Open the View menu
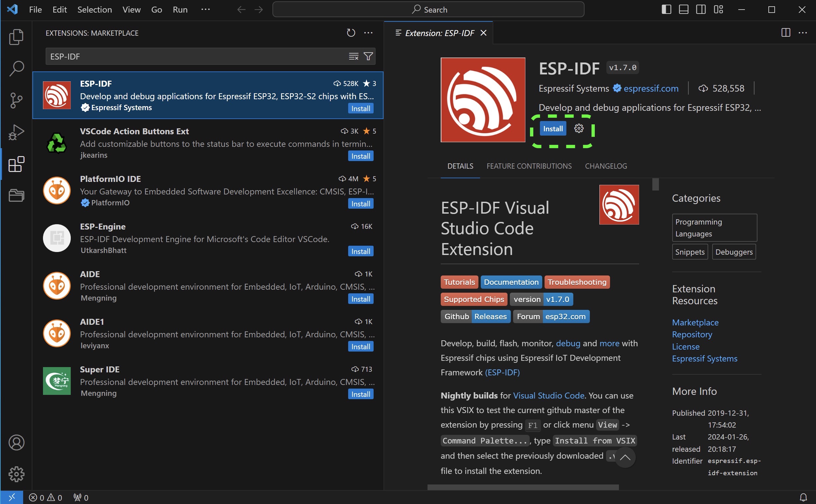Viewport: 816px width, 504px height. click(131, 10)
